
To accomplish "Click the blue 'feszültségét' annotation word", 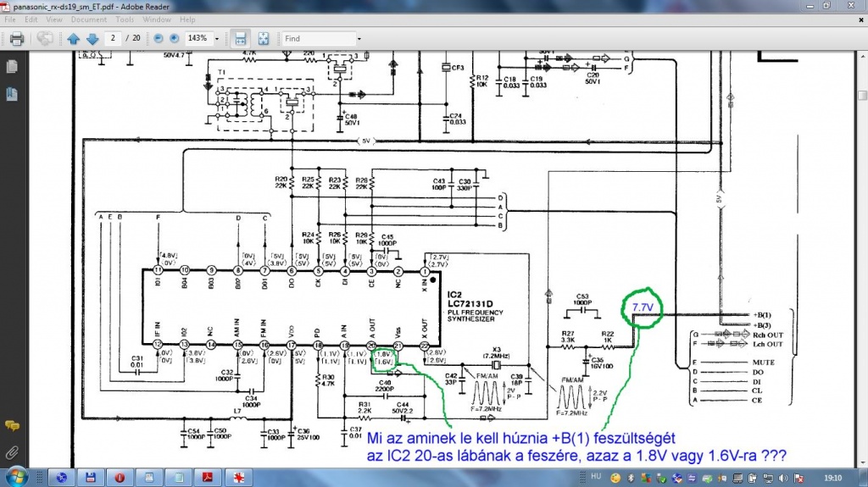I will 634,439.
